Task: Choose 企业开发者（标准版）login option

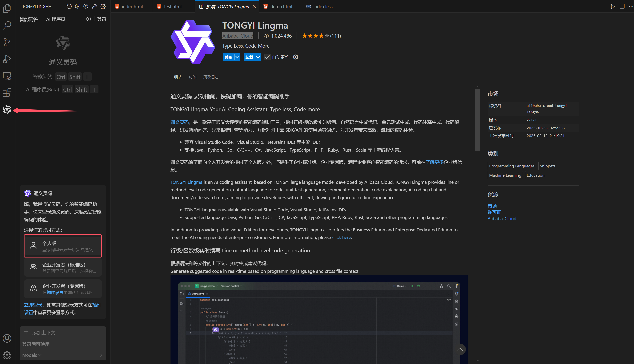Action: [x=63, y=267]
